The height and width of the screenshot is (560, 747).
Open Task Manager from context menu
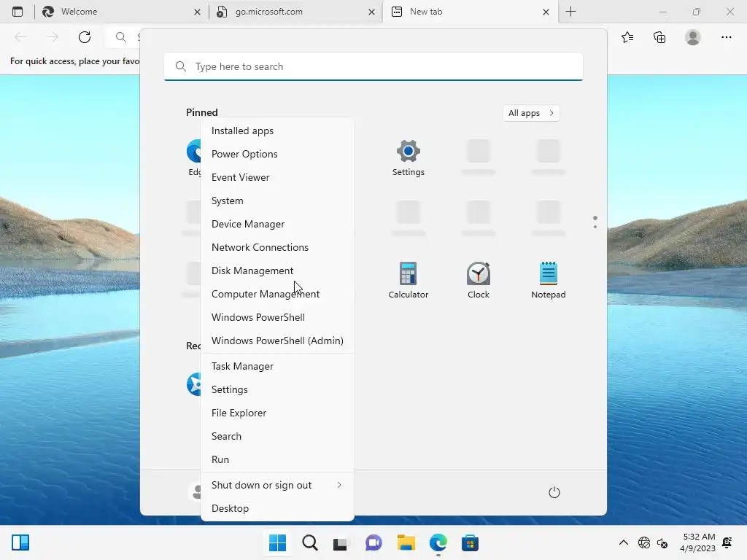(x=277, y=366)
